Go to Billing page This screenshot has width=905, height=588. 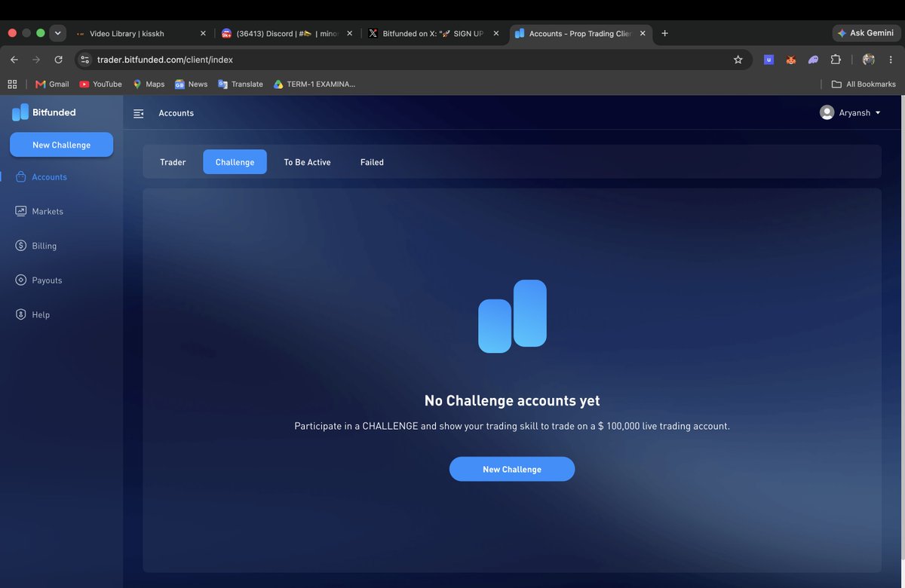pos(36,246)
